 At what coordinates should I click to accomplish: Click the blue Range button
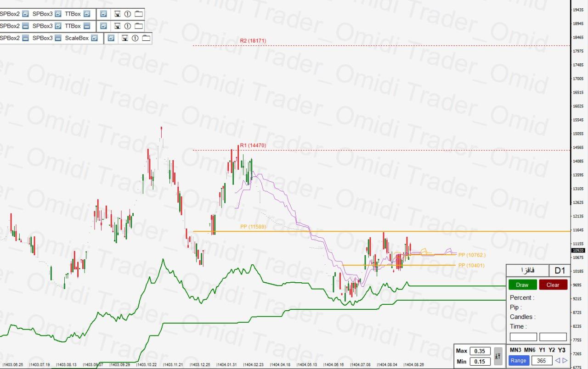[518, 361]
